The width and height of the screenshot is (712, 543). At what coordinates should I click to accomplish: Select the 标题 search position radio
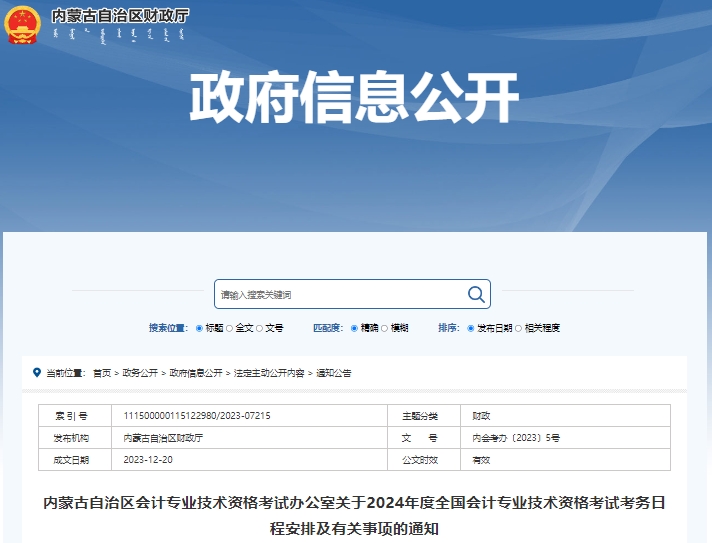click(199, 328)
